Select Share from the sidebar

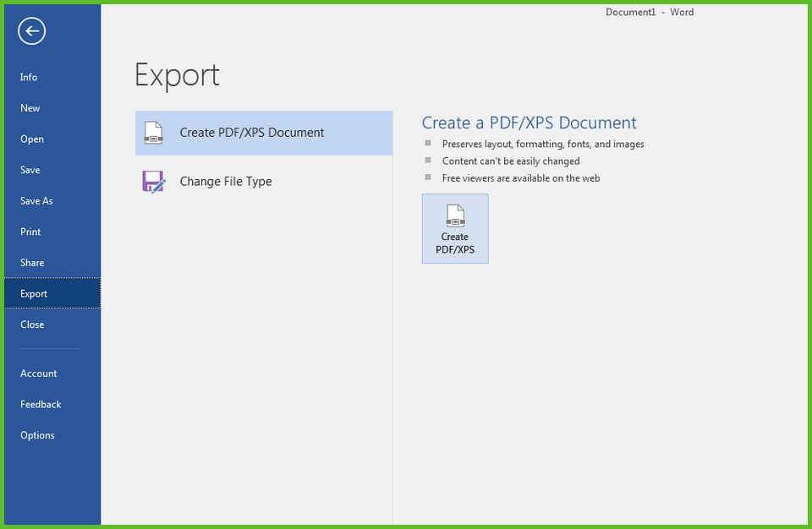(x=32, y=263)
